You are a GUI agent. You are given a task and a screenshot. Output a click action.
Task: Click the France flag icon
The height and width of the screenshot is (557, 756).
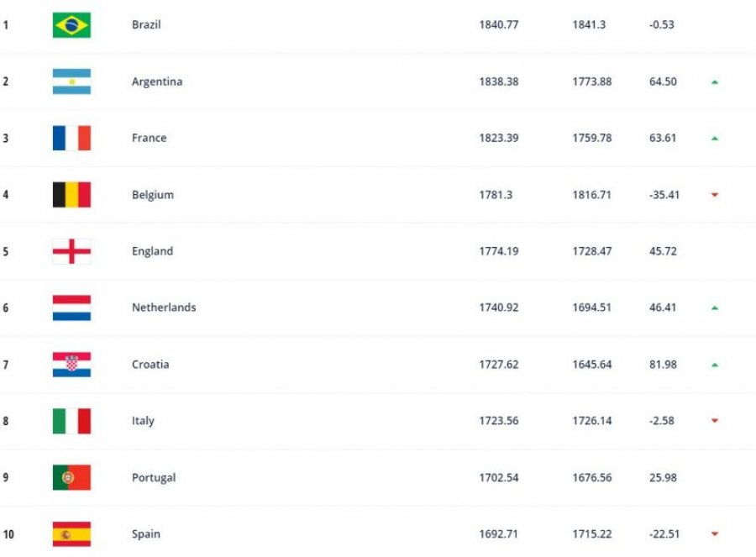coord(71,138)
